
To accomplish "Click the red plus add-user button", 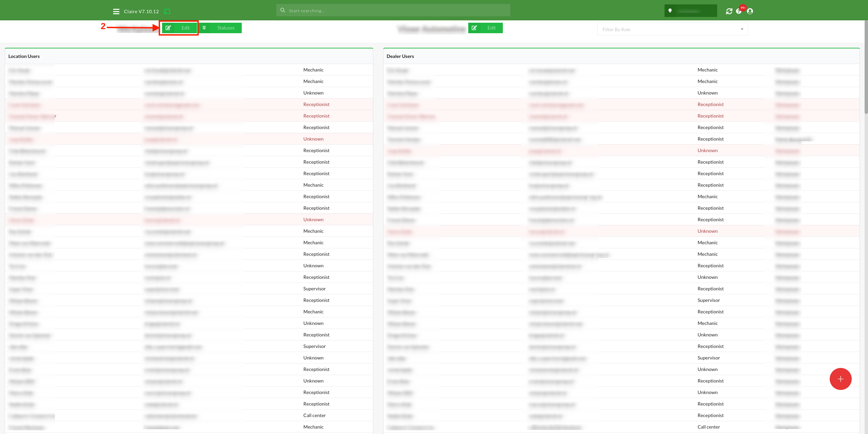I will [x=840, y=379].
